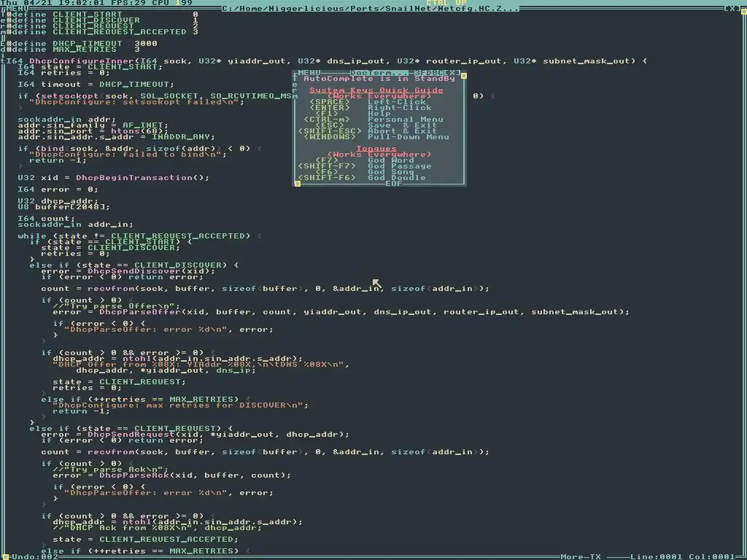Close the DocTerm popup with its [X]
The width and height of the screenshot is (747, 560).
tap(452, 72)
